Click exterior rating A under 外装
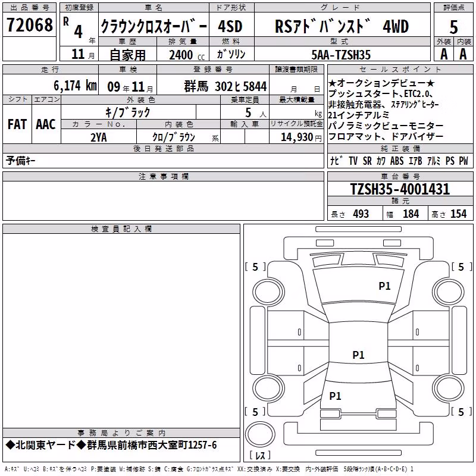Viewport: 476px width, 476px height. click(x=444, y=54)
